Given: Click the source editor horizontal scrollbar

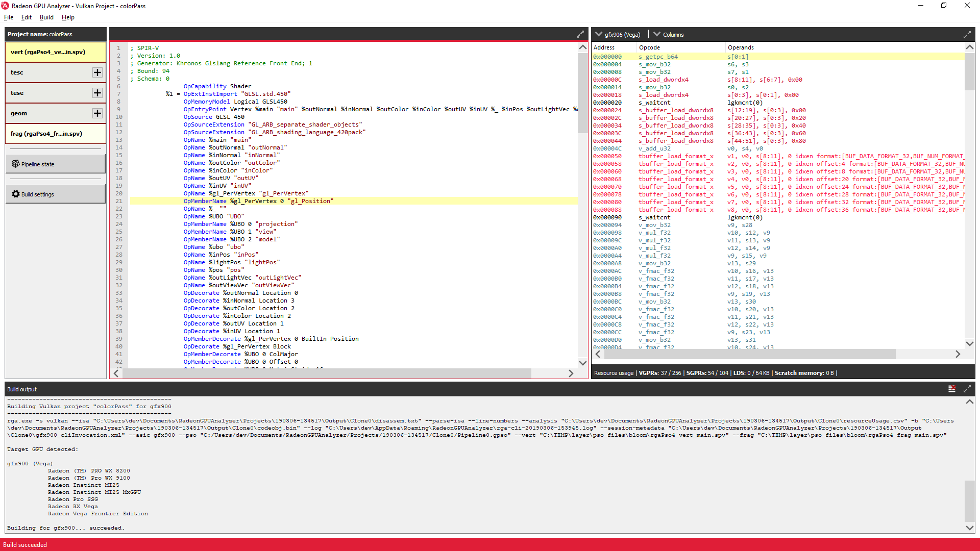Looking at the screenshot, I should click(x=327, y=373).
